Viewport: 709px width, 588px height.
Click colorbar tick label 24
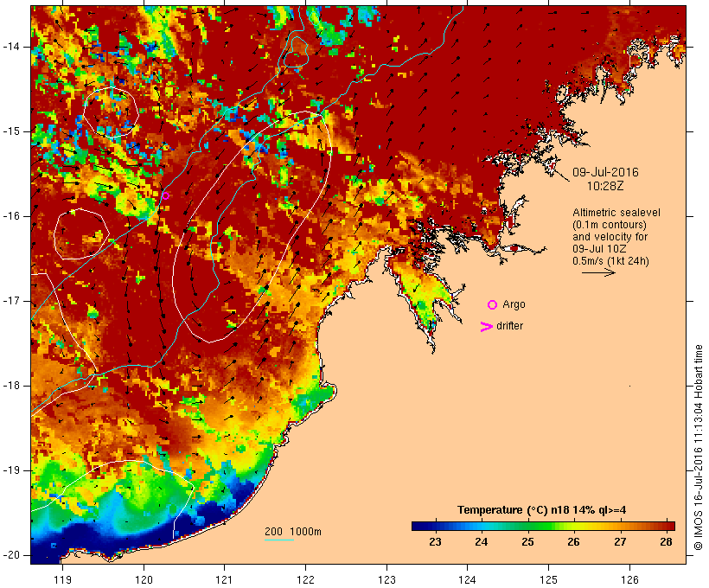tap(481, 541)
